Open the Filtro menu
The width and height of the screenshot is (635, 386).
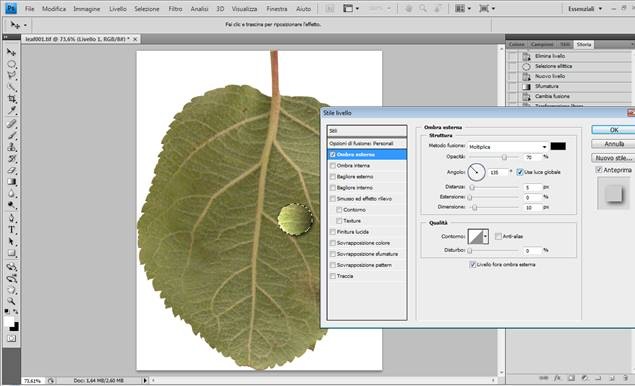pyautogui.click(x=175, y=9)
